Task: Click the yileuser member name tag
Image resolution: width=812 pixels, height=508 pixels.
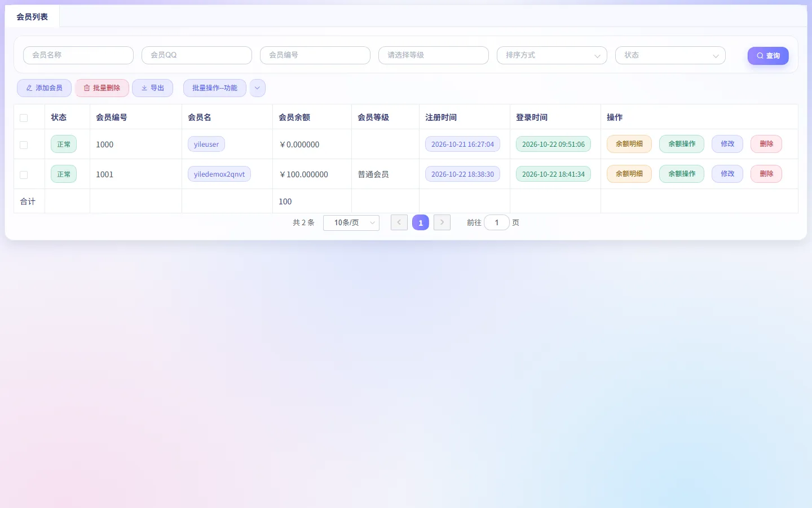Action: pyautogui.click(x=206, y=144)
